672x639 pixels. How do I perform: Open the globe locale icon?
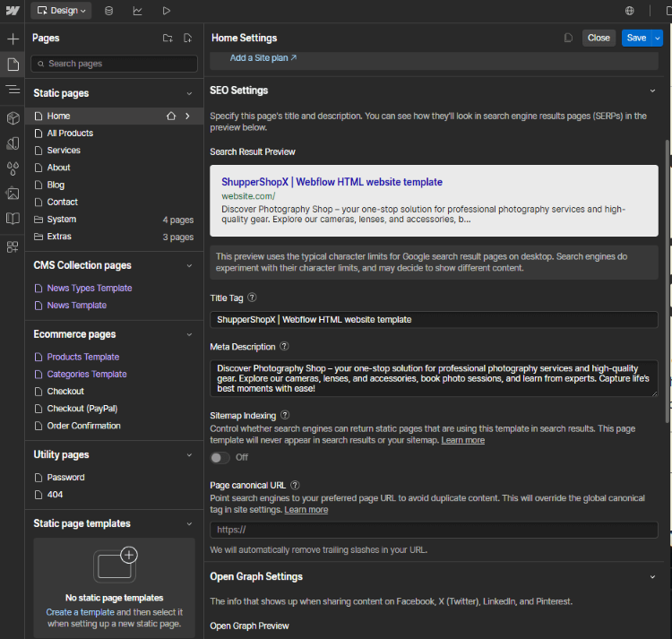point(630,11)
